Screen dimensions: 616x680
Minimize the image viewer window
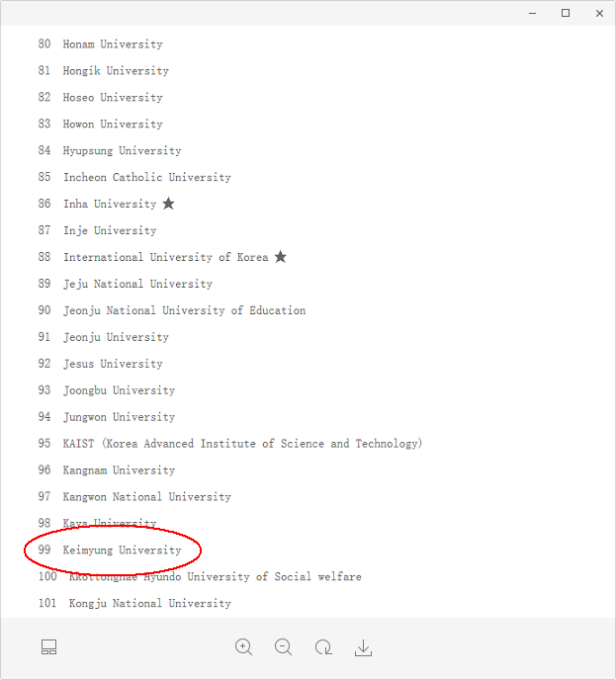(x=532, y=13)
